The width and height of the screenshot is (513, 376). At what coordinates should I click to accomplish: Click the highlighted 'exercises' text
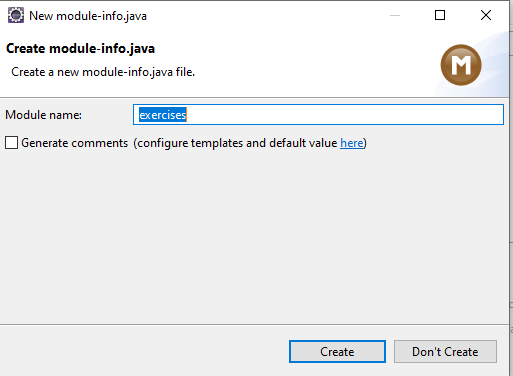click(163, 115)
